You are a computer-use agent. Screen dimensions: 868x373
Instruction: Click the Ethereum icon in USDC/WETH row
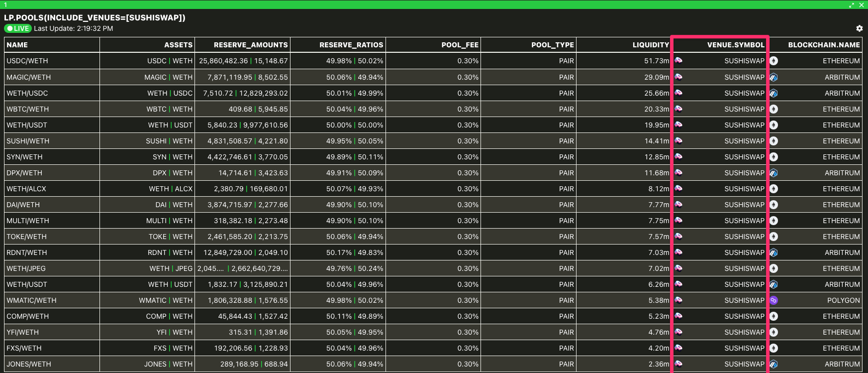773,61
